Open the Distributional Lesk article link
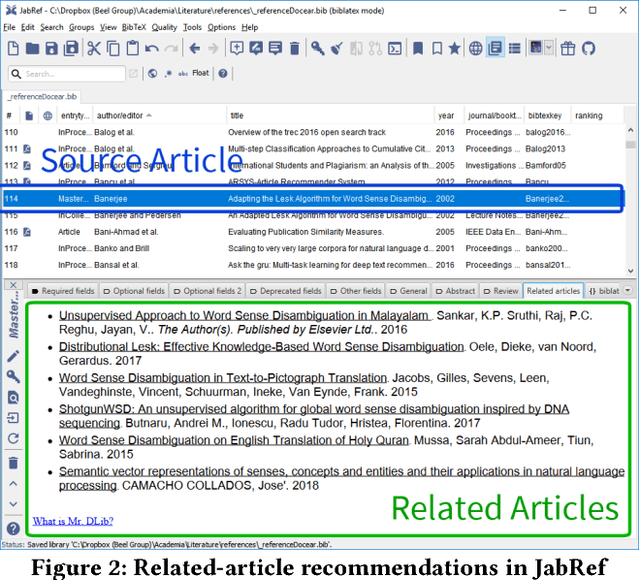640x580 pixels. [261, 347]
